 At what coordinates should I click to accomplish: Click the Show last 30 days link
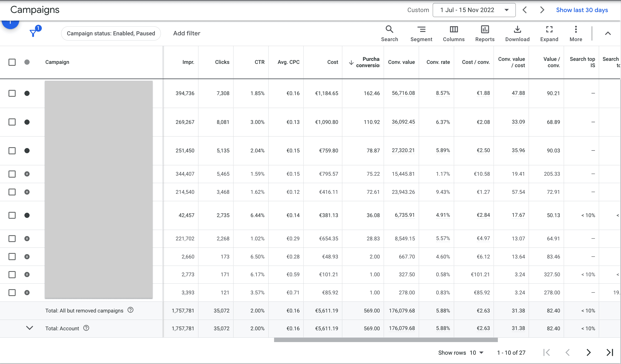pos(582,10)
